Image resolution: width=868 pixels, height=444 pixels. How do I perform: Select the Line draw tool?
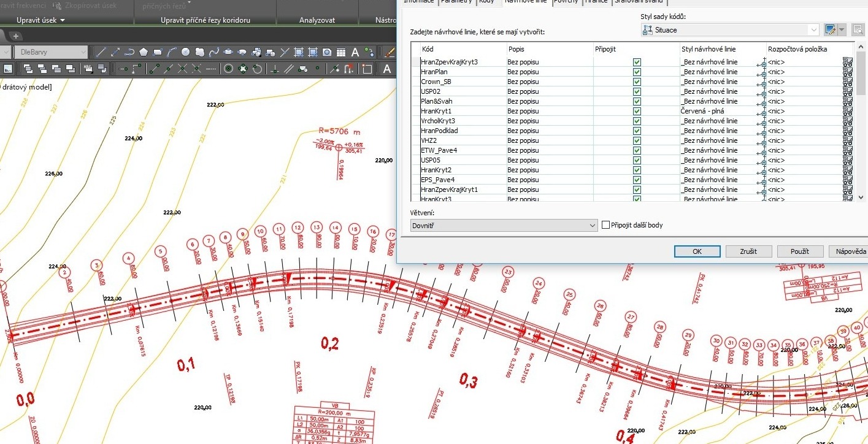click(101, 52)
